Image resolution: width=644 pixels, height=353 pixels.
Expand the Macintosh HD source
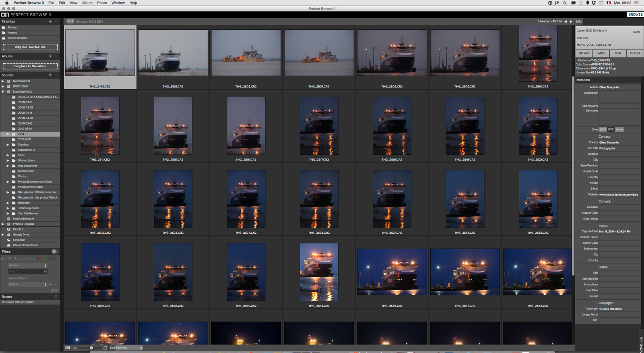click(3, 81)
